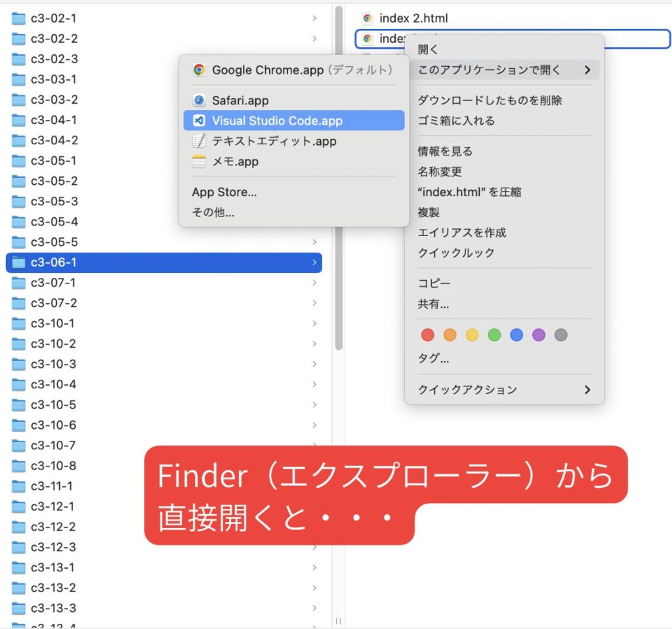Open App Store... from the submenu

pos(224,192)
